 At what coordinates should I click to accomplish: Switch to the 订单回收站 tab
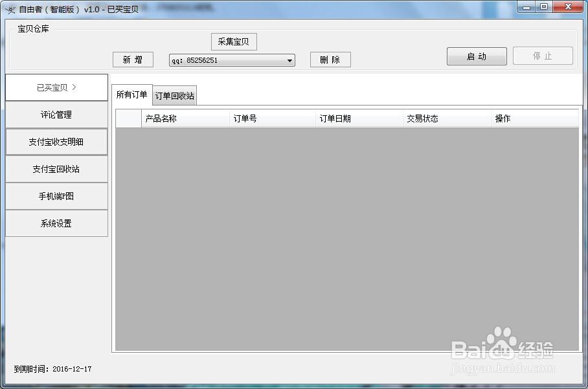coord(175,94)
